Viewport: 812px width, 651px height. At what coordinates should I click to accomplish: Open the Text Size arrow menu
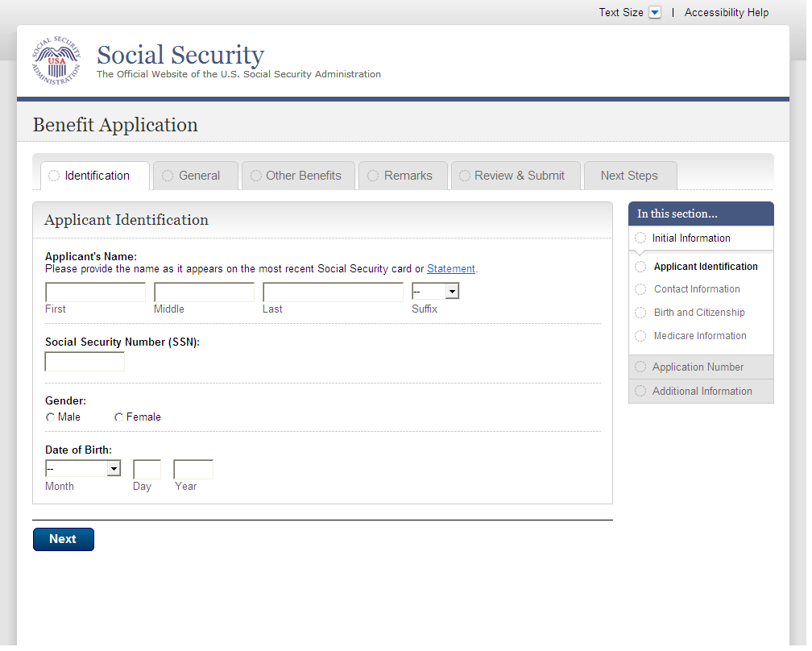pyautogui.click(x=655, y=13)
